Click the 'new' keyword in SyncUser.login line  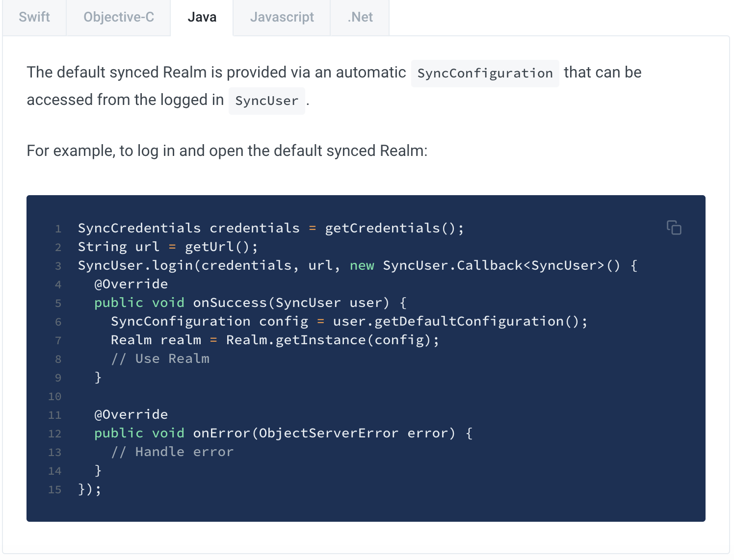coord(362,265)
